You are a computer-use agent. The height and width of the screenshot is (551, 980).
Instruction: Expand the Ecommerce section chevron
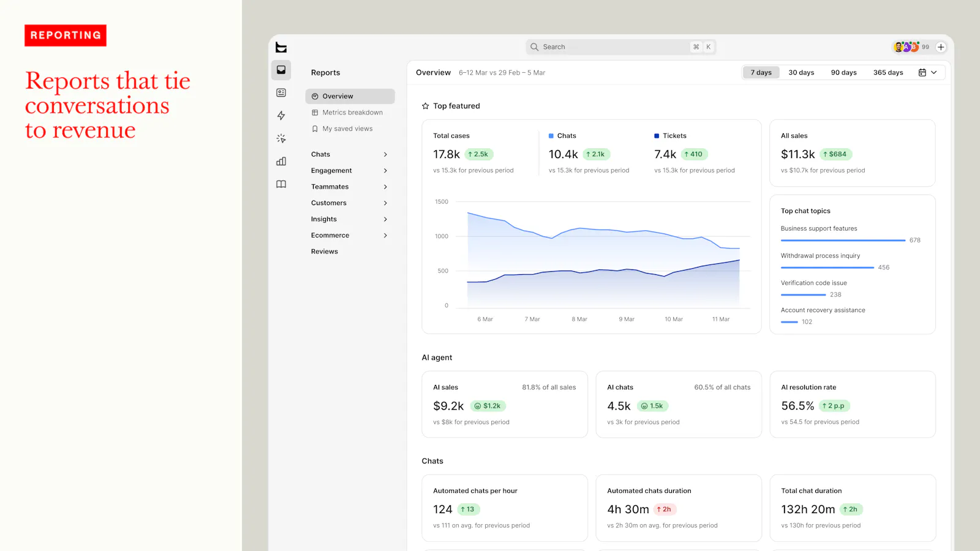point(385,235)
